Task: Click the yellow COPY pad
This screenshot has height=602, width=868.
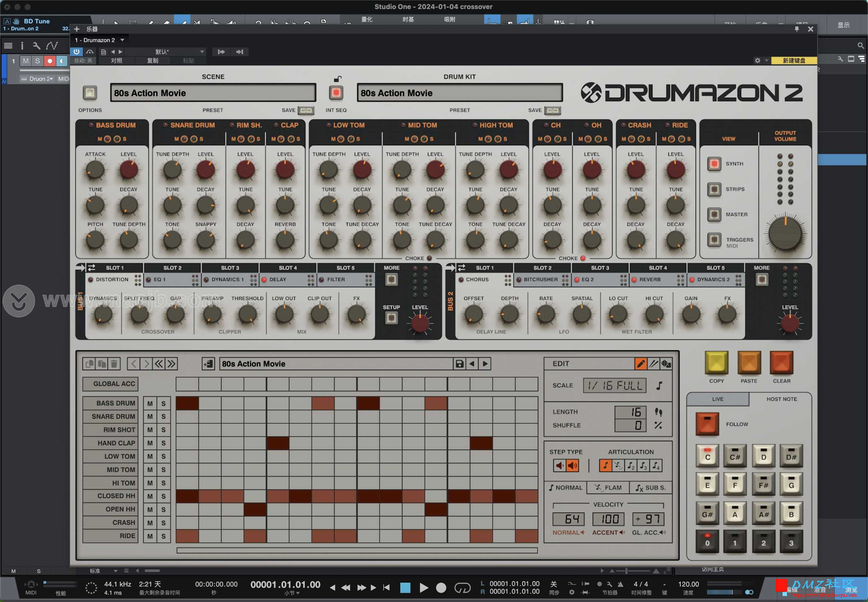Action: click(716, 363)
